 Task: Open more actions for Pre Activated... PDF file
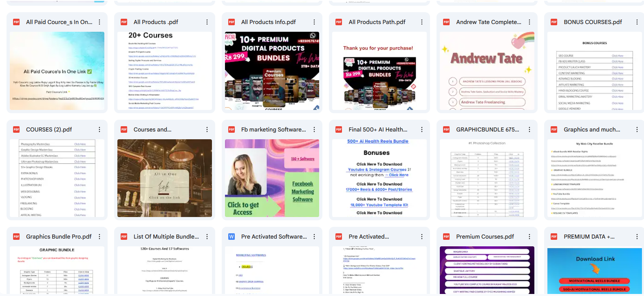tap(422, 237)
